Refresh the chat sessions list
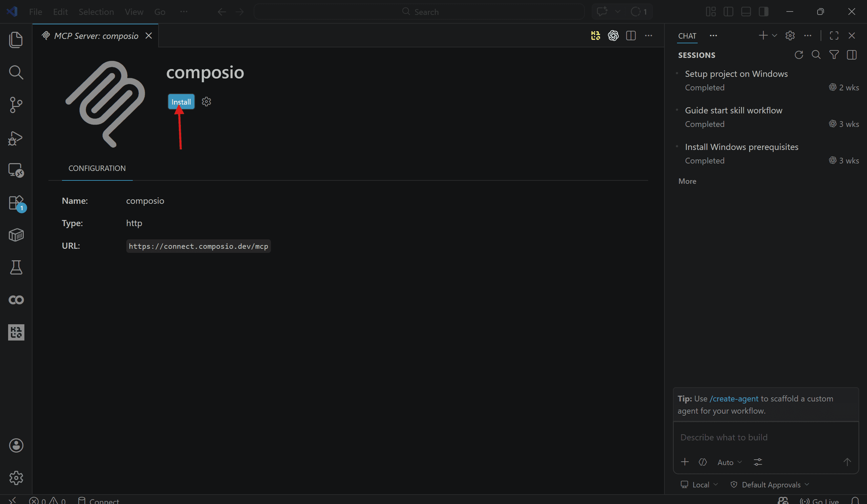The width and height of the screenshot is (867, 504). pos(799,55)
